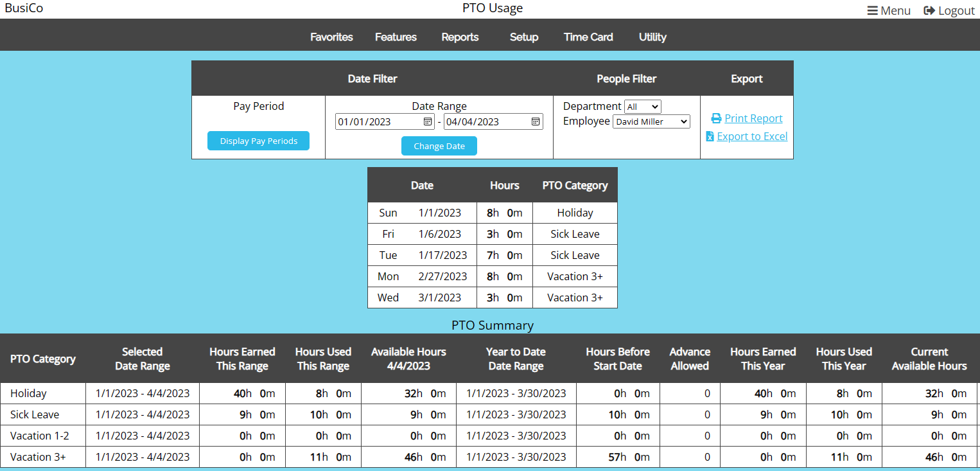The width and height of the screenshot is (980, 471).
Task: Click the PTO Summary heading
Action: (x=493, y=325)
